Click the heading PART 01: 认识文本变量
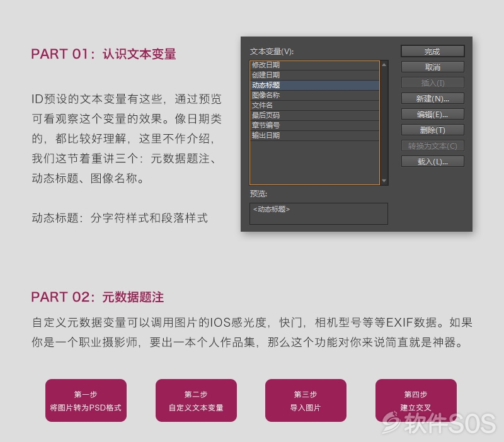Image resolution: width=504 pixels, height=442 pixels. click(x=103, y=54)
